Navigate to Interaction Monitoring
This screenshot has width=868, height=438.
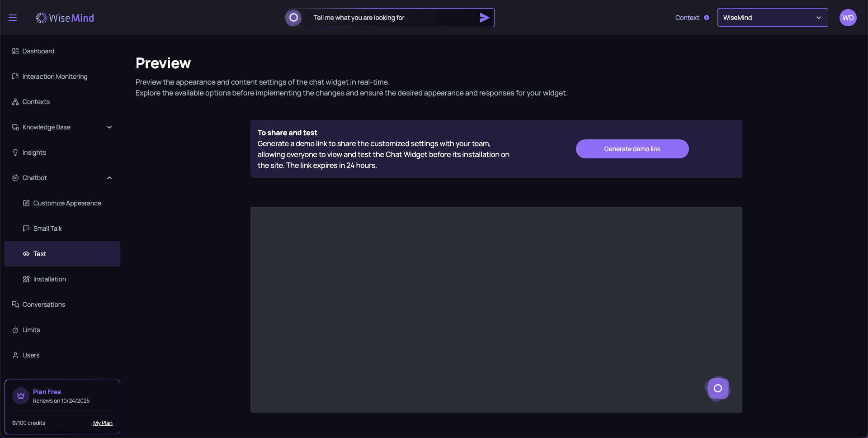(55, 76)
